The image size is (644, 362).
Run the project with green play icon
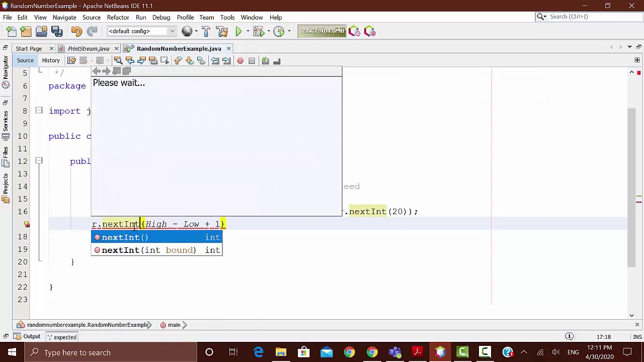[238, 31]
